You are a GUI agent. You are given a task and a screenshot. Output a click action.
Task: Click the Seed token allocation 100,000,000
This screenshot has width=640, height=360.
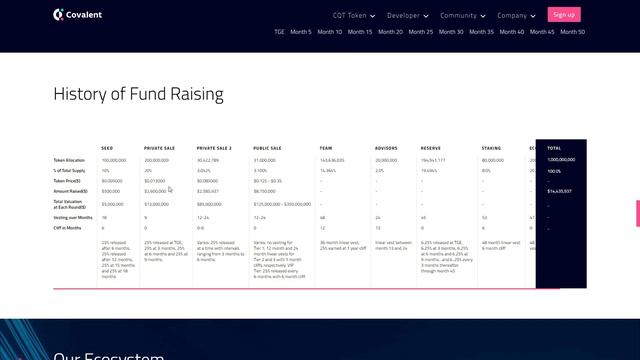(x=114, y=160)
